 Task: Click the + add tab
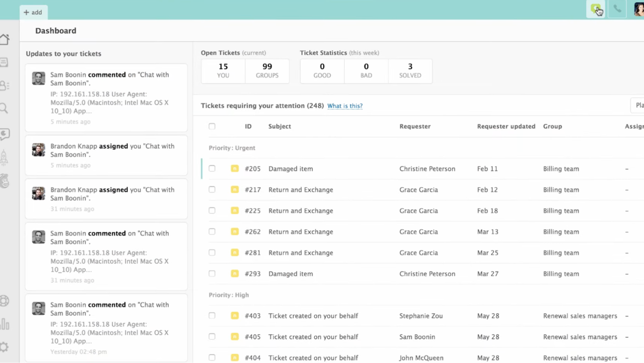coord(33,12)
